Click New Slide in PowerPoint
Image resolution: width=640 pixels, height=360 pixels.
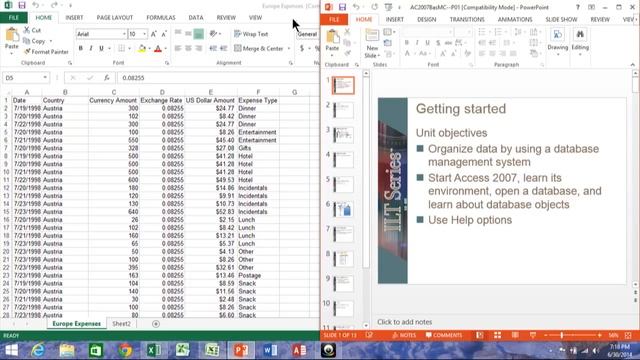click(x=372, y=43)
